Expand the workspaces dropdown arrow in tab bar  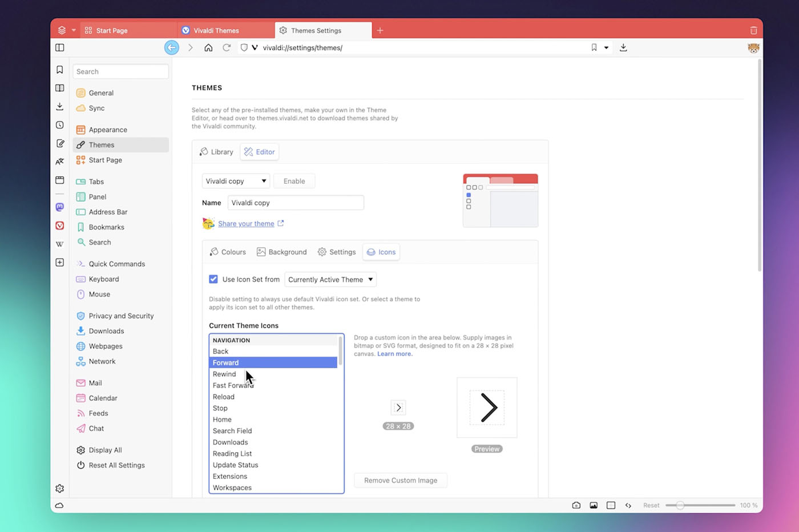click(x=74, y=30)
